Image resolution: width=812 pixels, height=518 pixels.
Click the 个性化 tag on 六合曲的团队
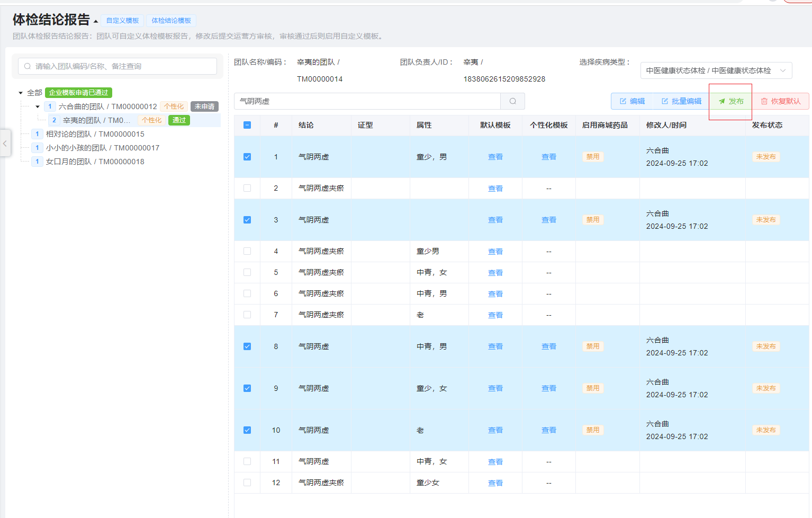tap(174, 106)
